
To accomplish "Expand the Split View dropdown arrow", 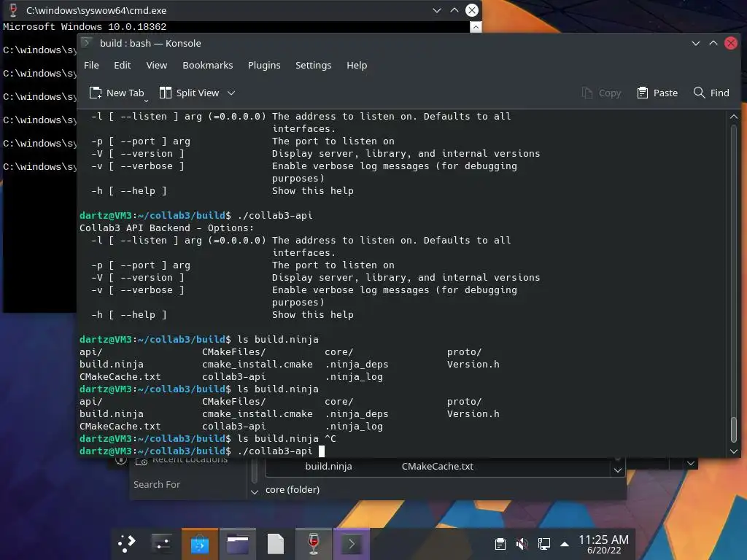I will coord(231,93).
